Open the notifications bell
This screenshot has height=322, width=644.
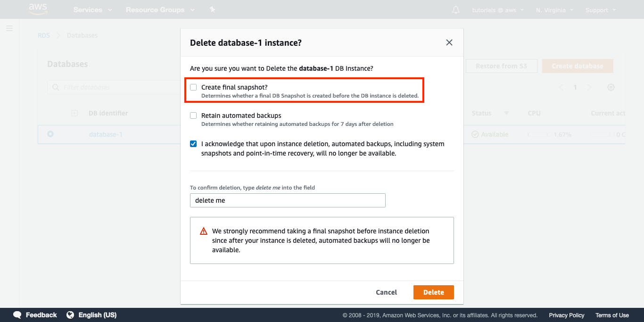click(455, 10)
